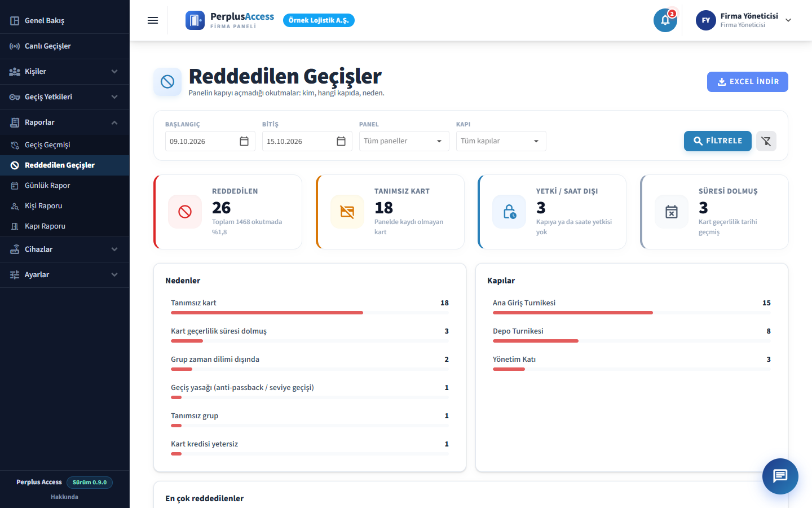812x508 pixels.
Task: Open Geçiş Geçmişi report
Action: [x=65, y=145]
